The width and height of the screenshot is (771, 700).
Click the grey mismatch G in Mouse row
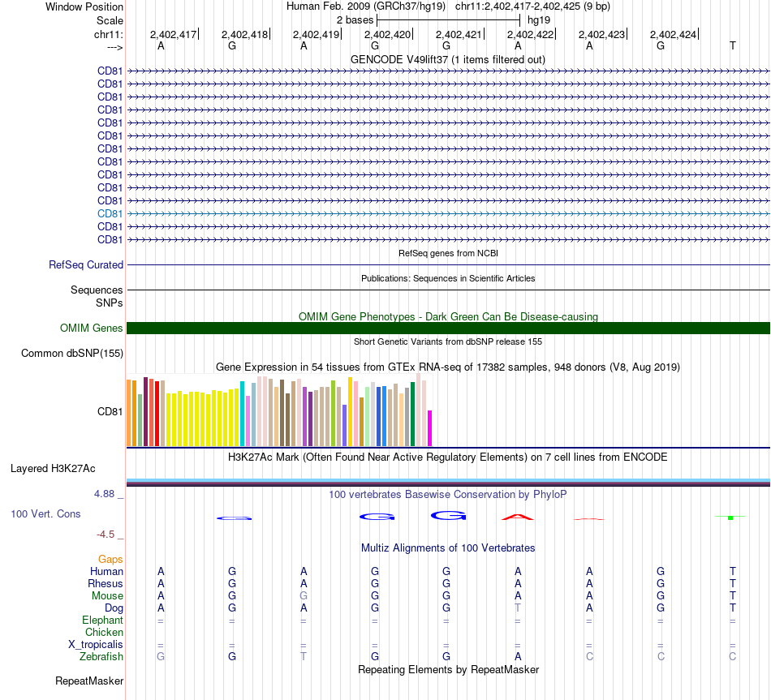click(304, 596)
